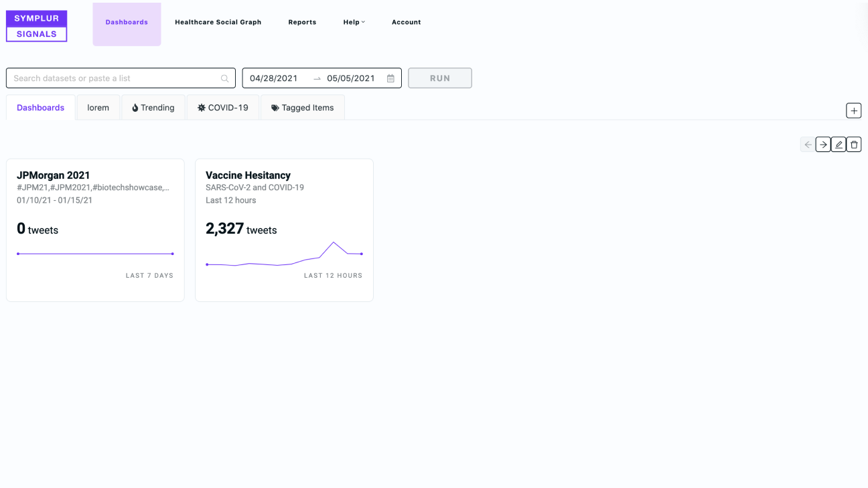The width and height of the screenshot is (868, 488).
Task: Click the Vaccine Hesitancy tweet trend chart
Action: point(285,254)
